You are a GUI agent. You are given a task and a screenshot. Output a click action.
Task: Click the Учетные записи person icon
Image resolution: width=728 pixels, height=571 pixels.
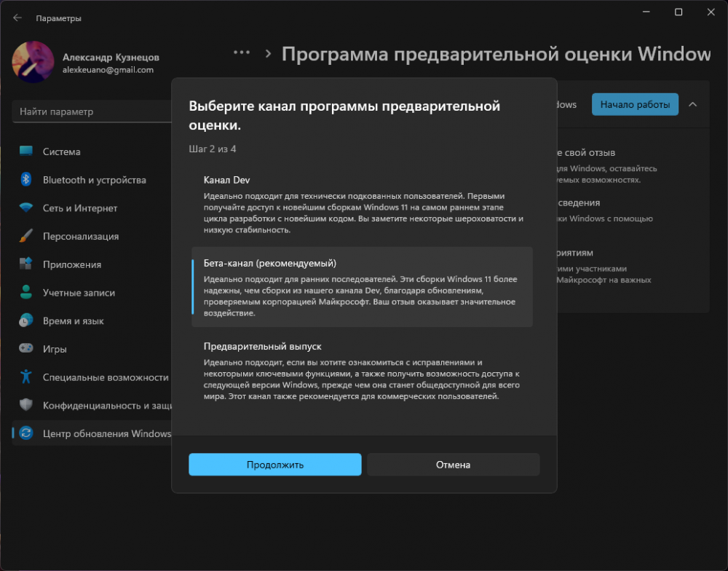tap(26, 292)
